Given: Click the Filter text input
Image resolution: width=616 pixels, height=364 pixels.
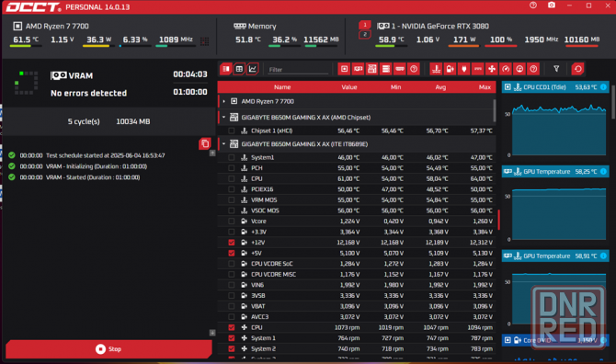Looking at the screenshot, I should 297,70.
